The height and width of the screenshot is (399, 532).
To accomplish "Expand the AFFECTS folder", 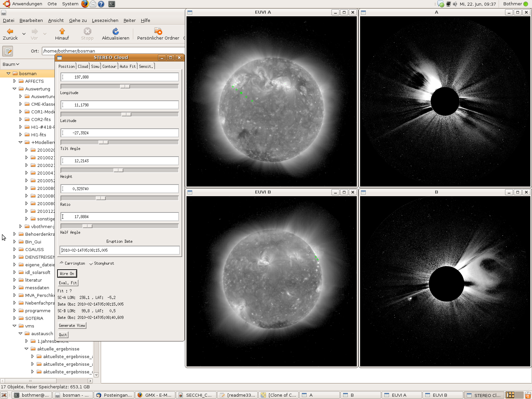I will tap(14, 81).
